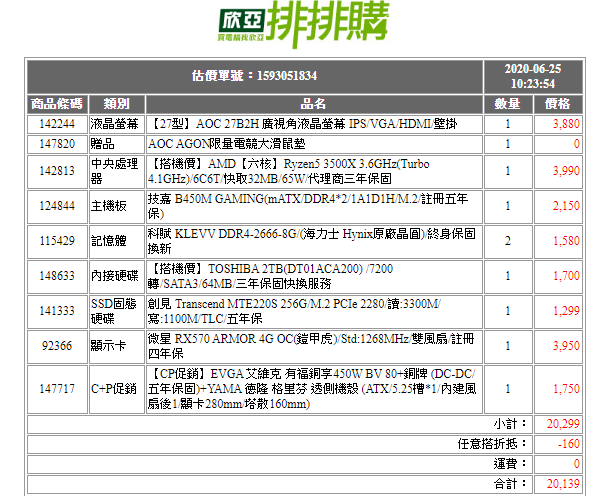Click the AOC AGON mouse pad product name
The height and width of the screenshot is (496, 604).
314,144
